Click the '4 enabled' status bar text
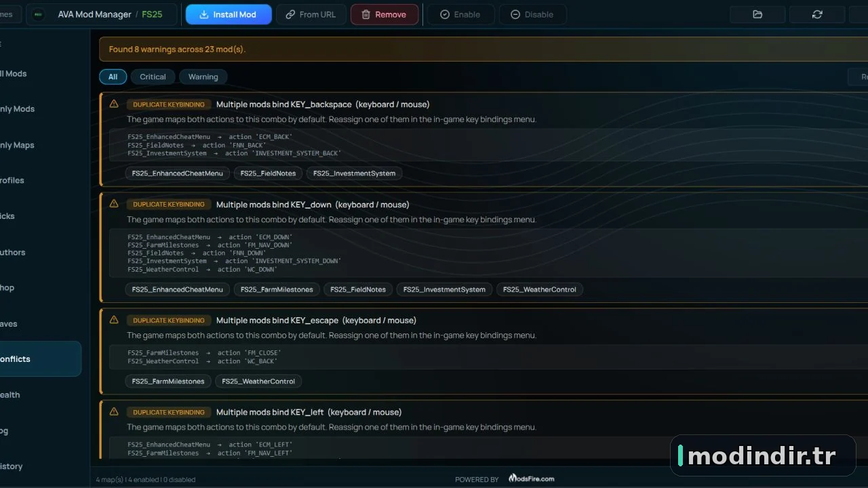This screenshot has height=488, width=868. click(x=142, y=479)
